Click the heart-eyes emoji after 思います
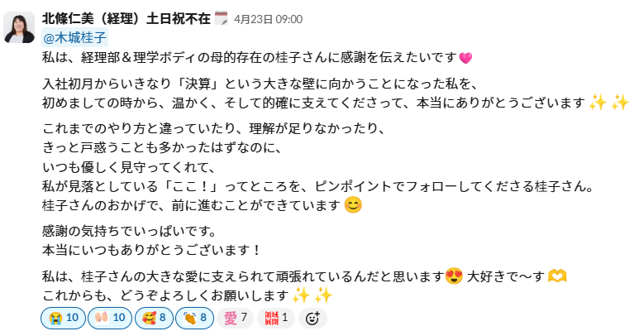644x331 pixels. (x=454, y=276)
